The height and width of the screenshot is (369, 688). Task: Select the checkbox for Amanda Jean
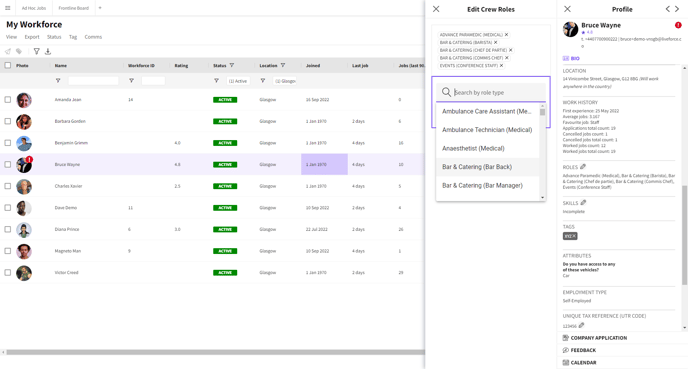point(8,100)
